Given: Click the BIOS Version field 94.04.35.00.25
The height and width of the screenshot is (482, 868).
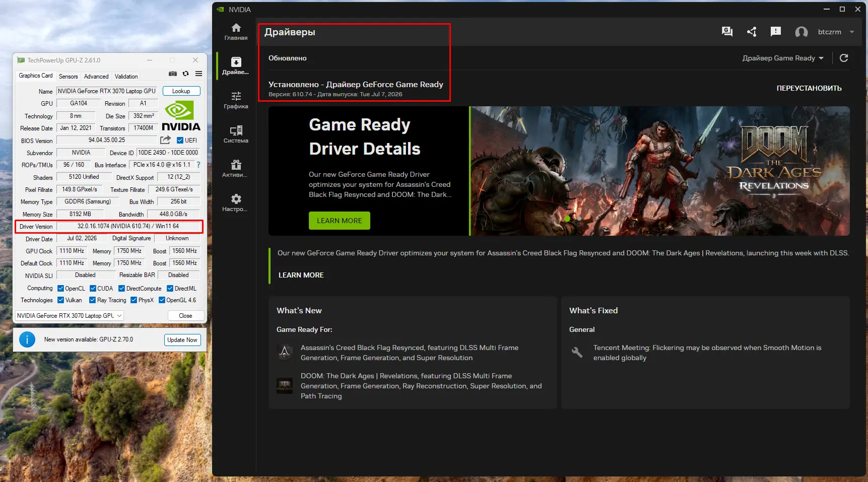Looking at the screenshot, I should (x=107, y=140).
